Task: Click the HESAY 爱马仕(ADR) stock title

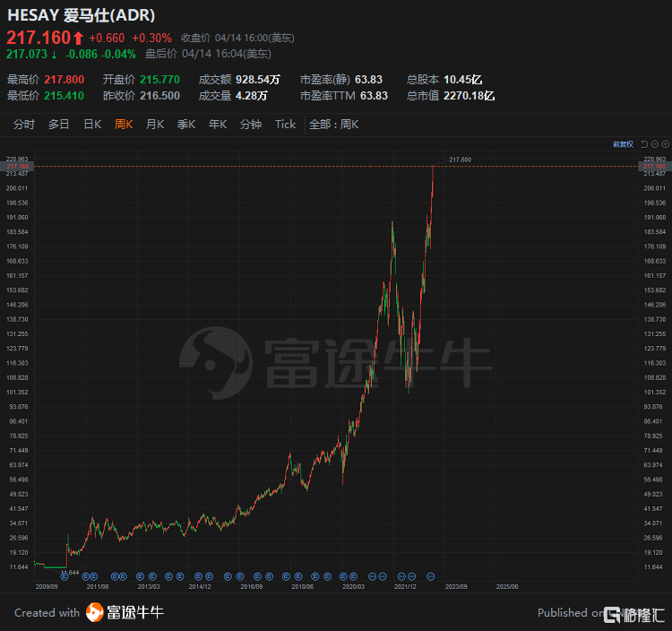Action: pyautogui.click(x=82, y=15)
